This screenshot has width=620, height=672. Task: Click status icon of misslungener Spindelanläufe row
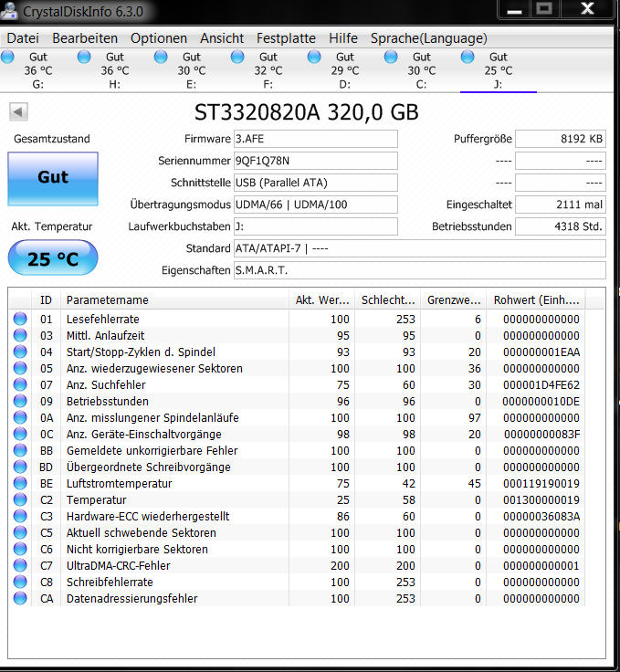20,417
